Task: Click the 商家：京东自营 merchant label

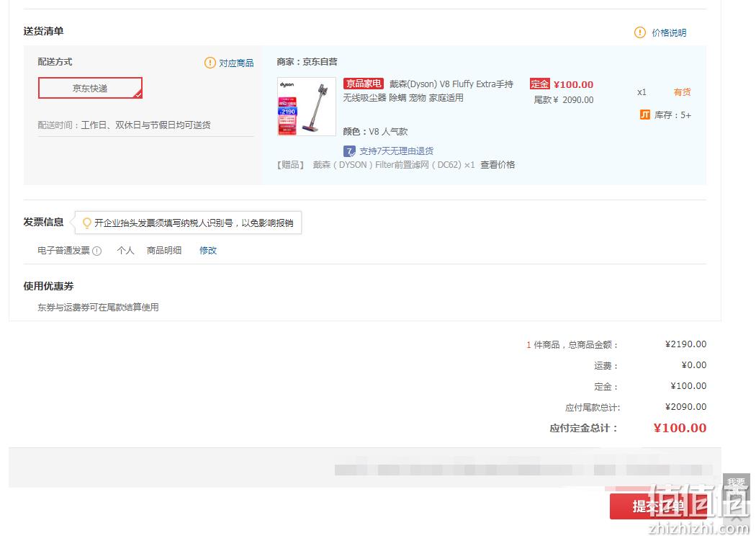Action: pyautogui.click(x=307, y=62)
